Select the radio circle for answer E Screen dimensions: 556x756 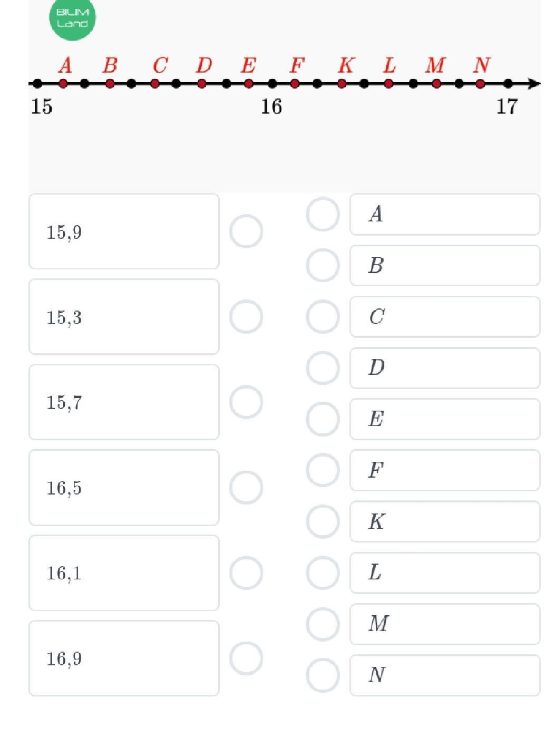click(323, 419)
